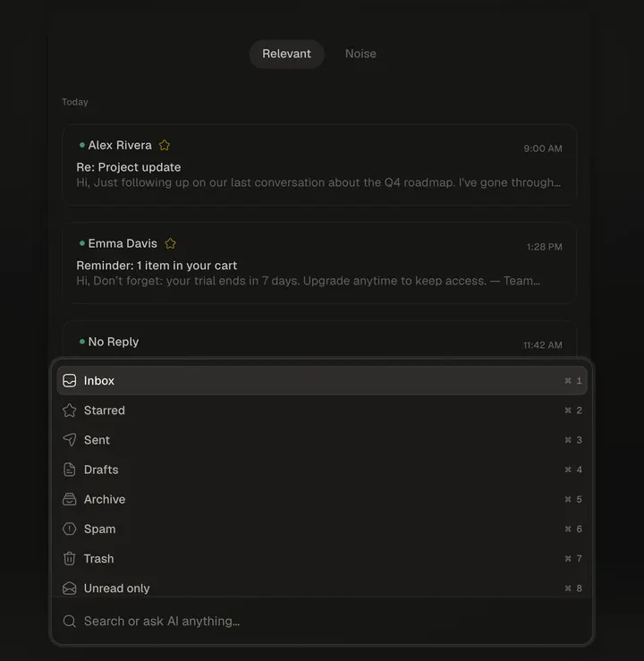Image resolution: width=644 pixels, height=661 pixels.
Task: Click the 9:00 AM timestamp
Action: 543,148
